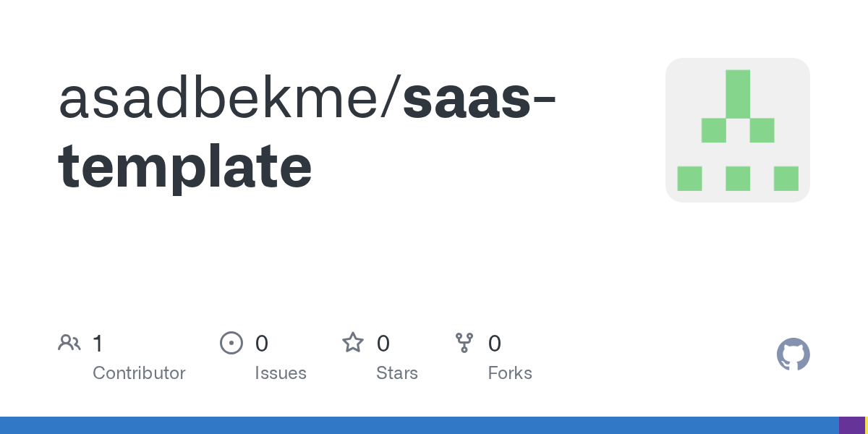This screenshot has height=434, width=868.
Task: Click the GitHub Octocat logo
Action: coord(793,354)
